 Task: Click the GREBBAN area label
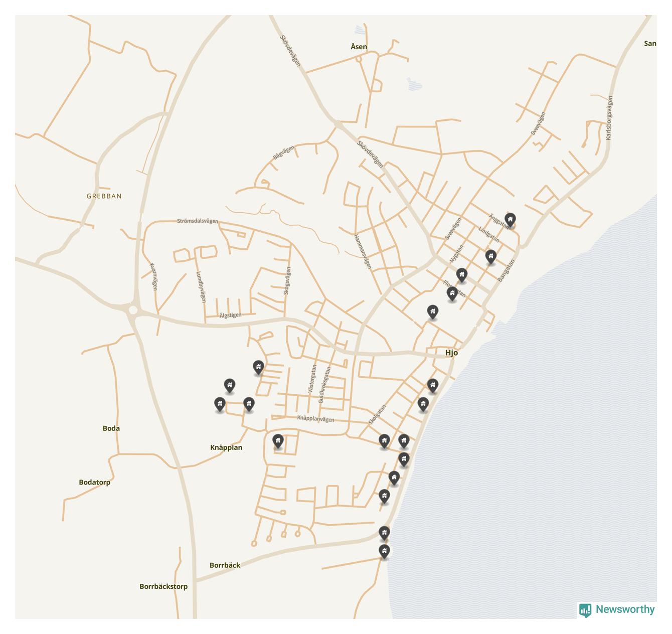(x=104, y=196)
